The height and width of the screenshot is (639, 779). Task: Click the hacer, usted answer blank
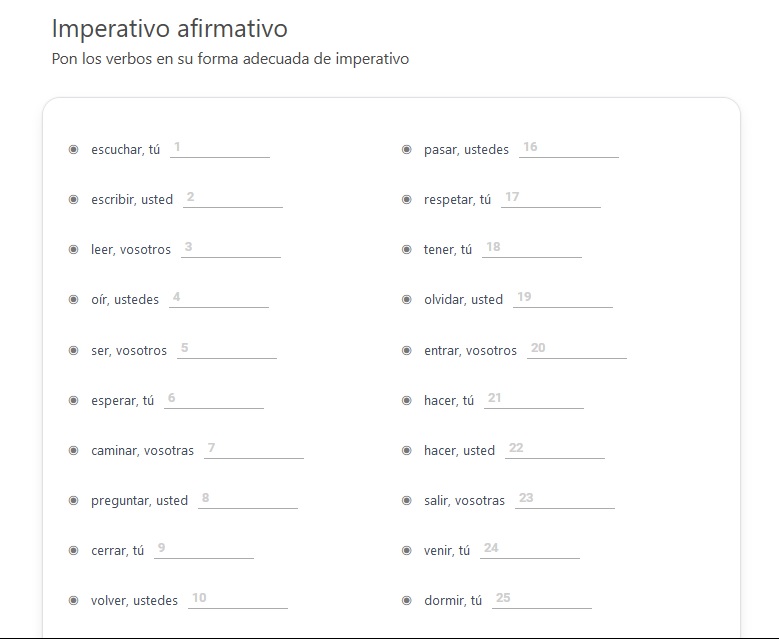(555, 450)
